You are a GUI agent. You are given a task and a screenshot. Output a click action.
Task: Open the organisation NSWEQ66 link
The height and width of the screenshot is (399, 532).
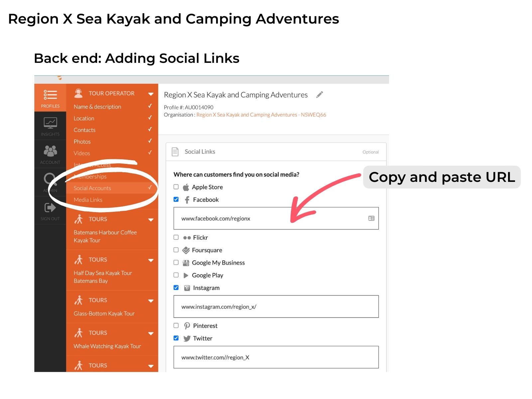pos(261,115)
